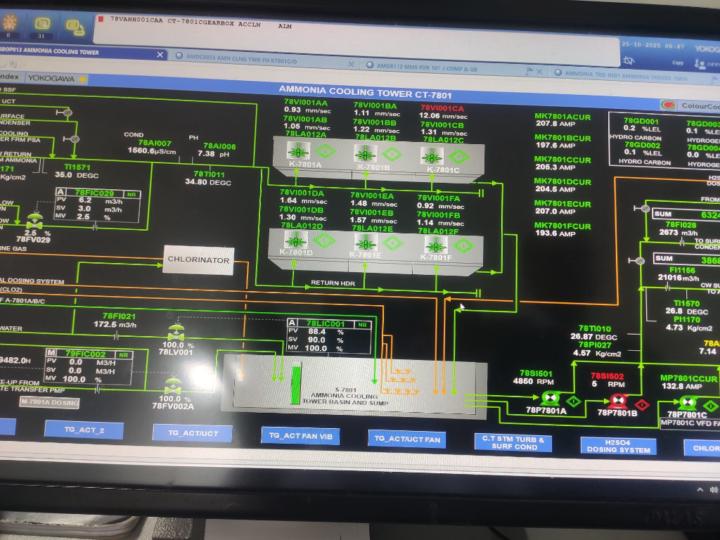Click the Windows volume tray icon
The height and width of the screenshot is (540, 720).
pyautogui.click(x=714, y=490)
